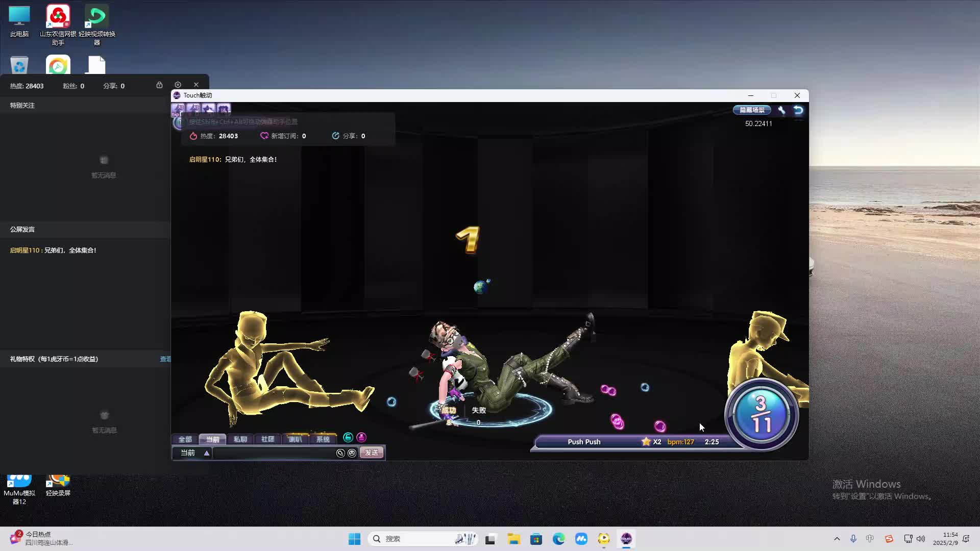Click the teal unlock chat icon
The height and width of the screenshot is (551, 980).
pyautogui.click(x=348, y=437)
